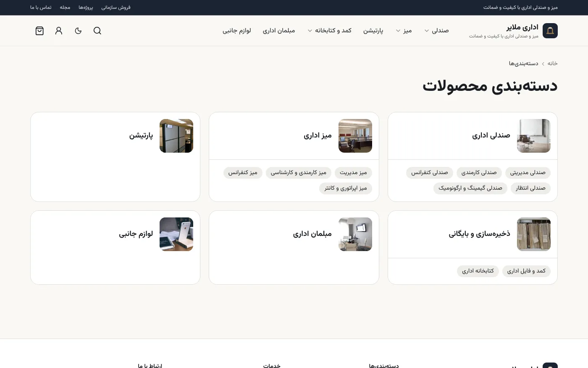588x368 pixels.
Task: Select the کتابخانه اداری tag
Action: (478, 271)
